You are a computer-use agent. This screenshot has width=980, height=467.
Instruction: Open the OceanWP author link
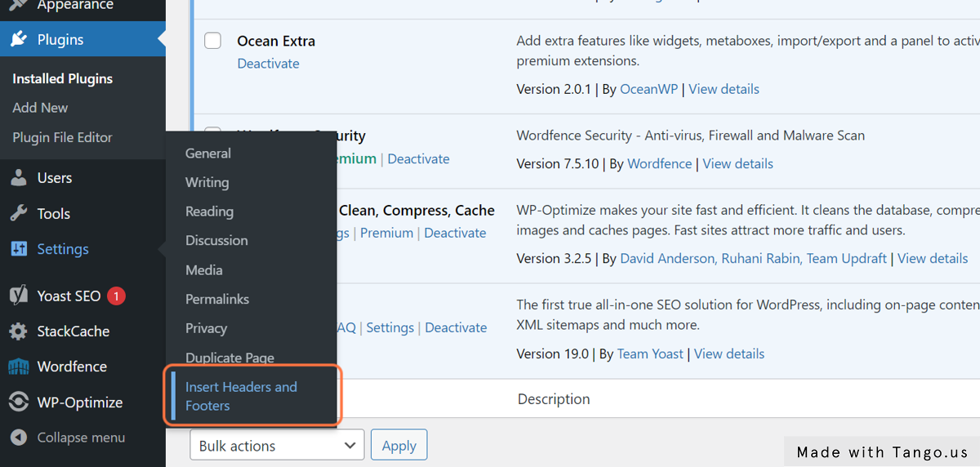(648, 89)
